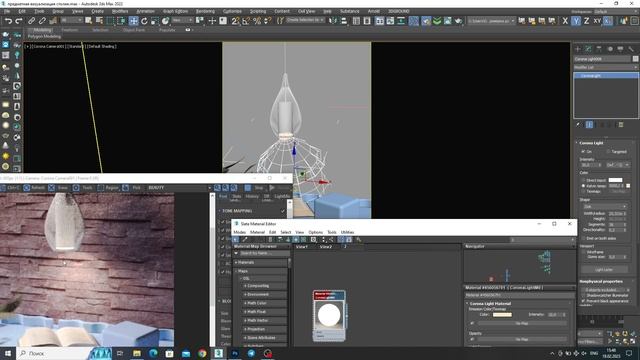Viewport: 640px width, 360px height.
Task: Open the Modifiers menu
Action: coord(120,11)
